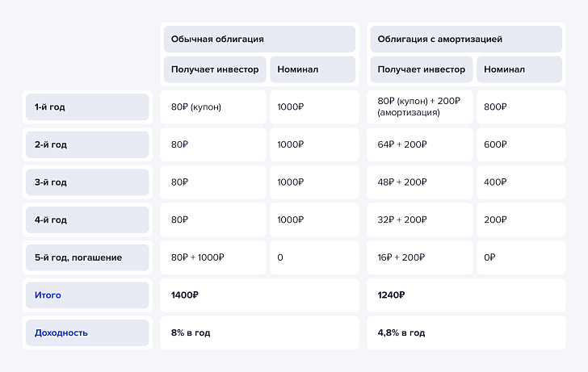Select the '1-й год' row label
This screenshot has width=588, height=372.
(87, 107)
